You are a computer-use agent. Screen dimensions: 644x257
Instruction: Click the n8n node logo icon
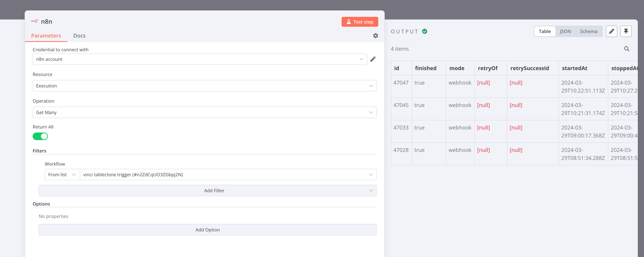pos(35,21)
